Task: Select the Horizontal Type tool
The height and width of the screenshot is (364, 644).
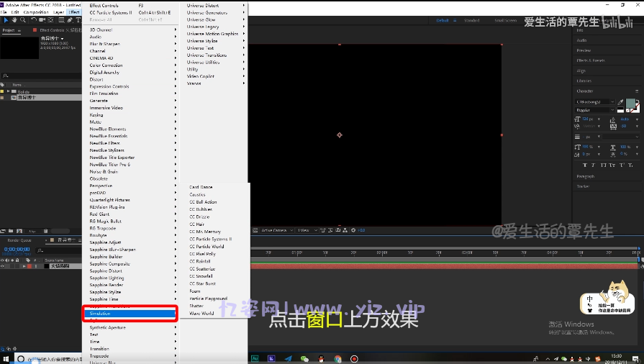Action: 78,19
